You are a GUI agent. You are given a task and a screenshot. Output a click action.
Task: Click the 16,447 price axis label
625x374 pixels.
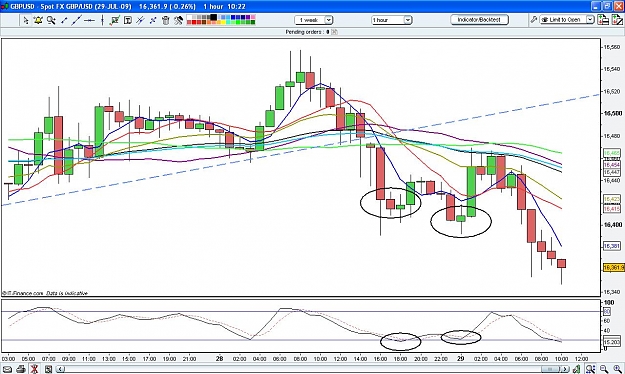pyautogui.click(x=612, y=172)
